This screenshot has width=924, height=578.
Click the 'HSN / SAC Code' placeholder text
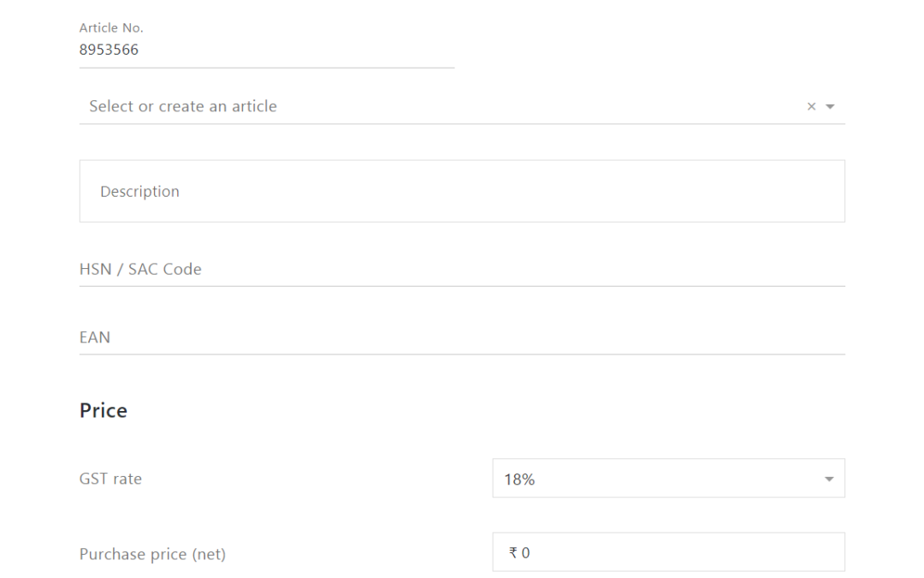[x=140, y=269]
